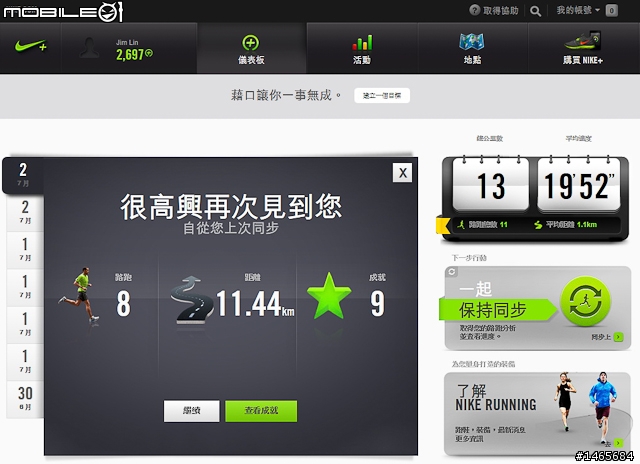Open the 了解 NIKE RUNNING banner
The width and height of the screenshot is (640, 464).
click(537, 414)
